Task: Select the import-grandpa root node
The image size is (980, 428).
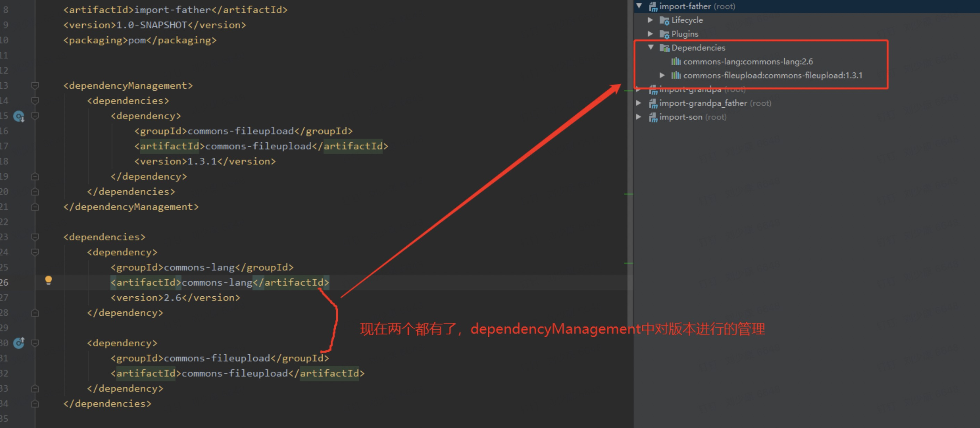Action: tap(691, 89)
